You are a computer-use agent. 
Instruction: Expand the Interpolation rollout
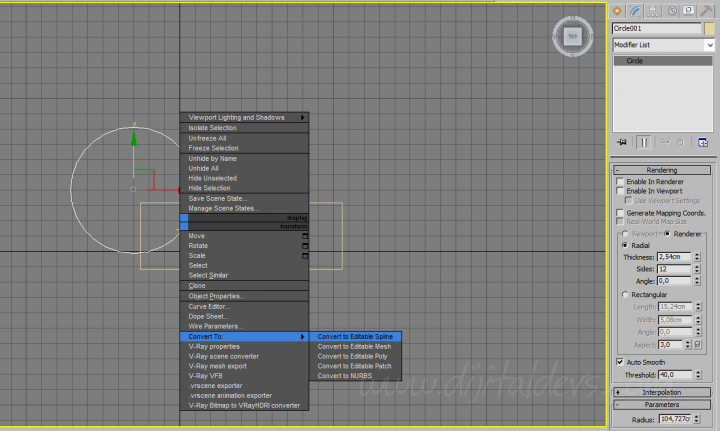coord(664,392)
